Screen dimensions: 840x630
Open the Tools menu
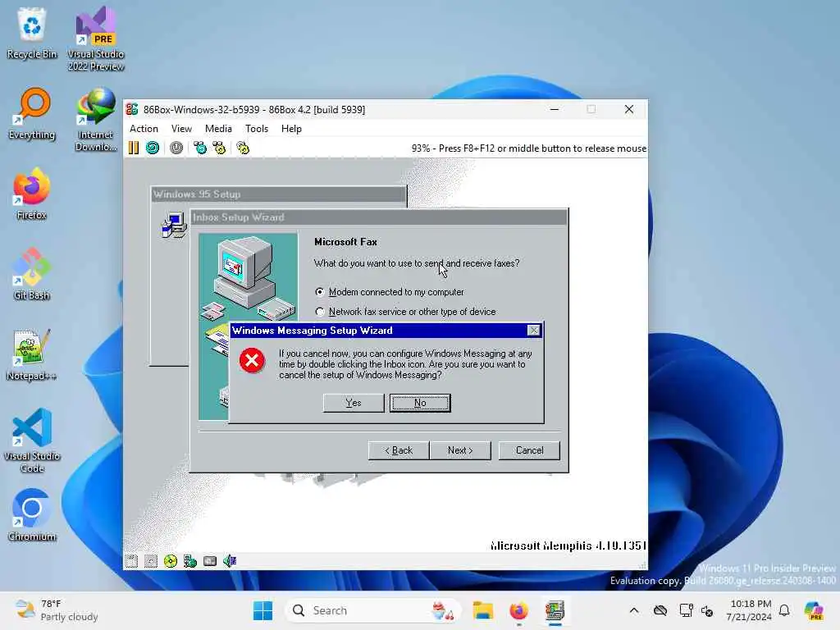point(257,129)
